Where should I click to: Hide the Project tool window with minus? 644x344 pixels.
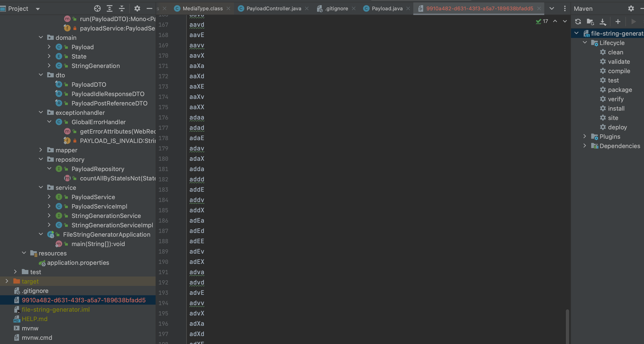[x=149, y=8]
